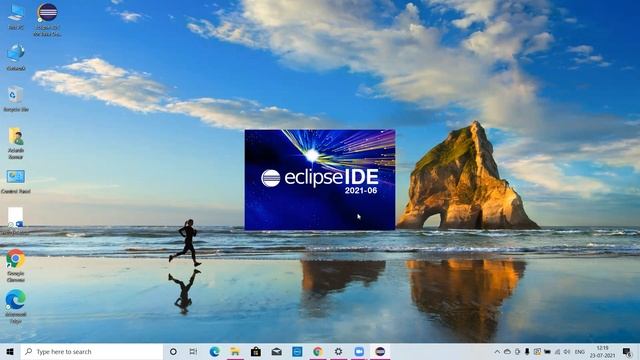Open Microsoft Store from the taskbar
Viewport: 640px width, 360px height.
tap(256, 351)
